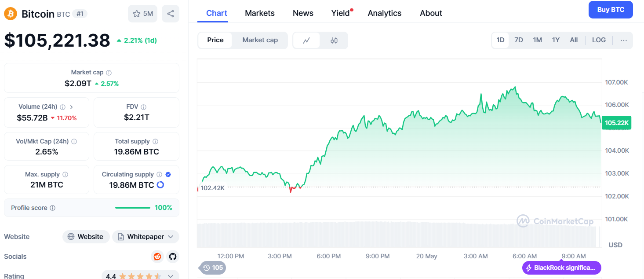Click the USD currency label on chart

(615, 245)
